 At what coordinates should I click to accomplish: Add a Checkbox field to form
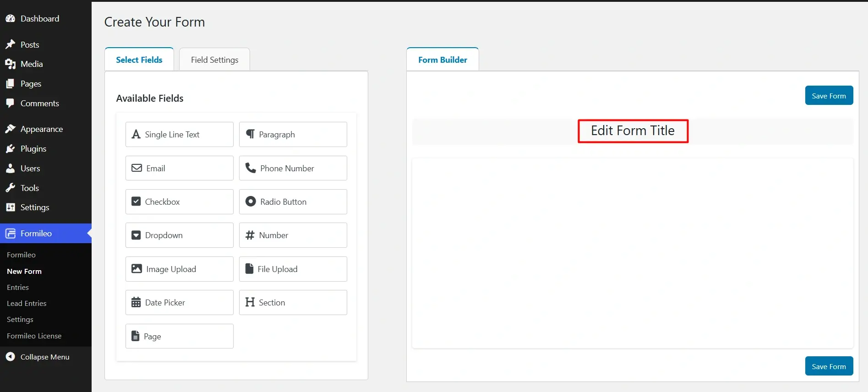pyautogui.click(x=179, y=202)
